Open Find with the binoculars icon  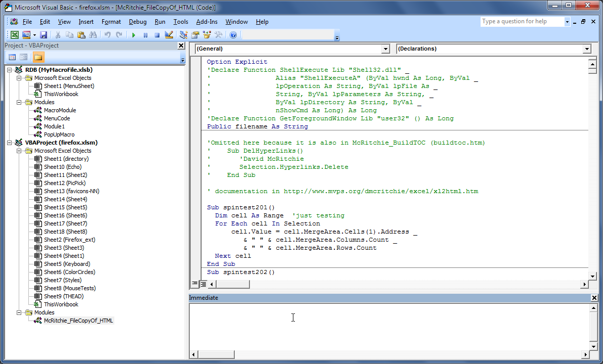[93, 35]
